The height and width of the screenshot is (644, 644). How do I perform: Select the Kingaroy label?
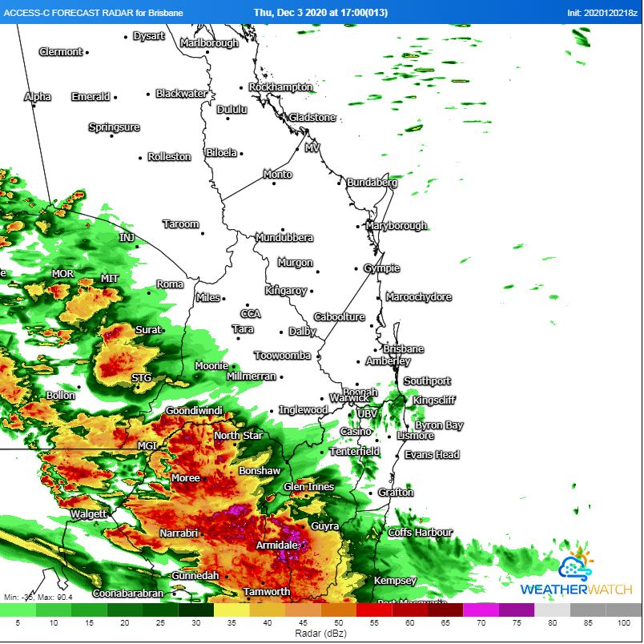286,291
